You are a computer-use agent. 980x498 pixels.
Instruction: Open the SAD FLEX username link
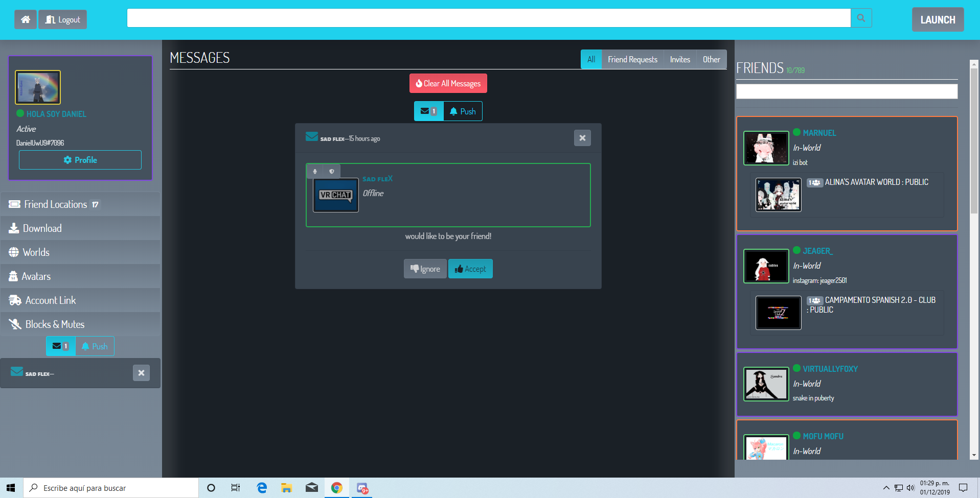click(x=378, y=179)
